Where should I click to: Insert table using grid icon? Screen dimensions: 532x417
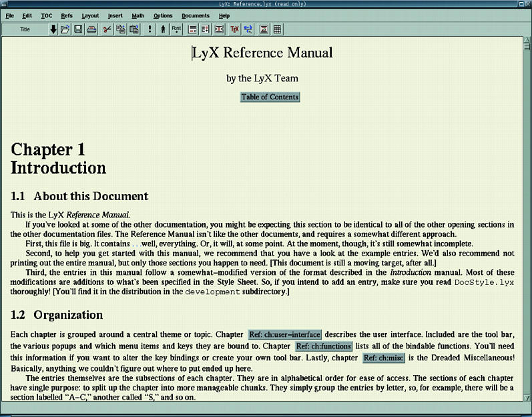point(277,29)
